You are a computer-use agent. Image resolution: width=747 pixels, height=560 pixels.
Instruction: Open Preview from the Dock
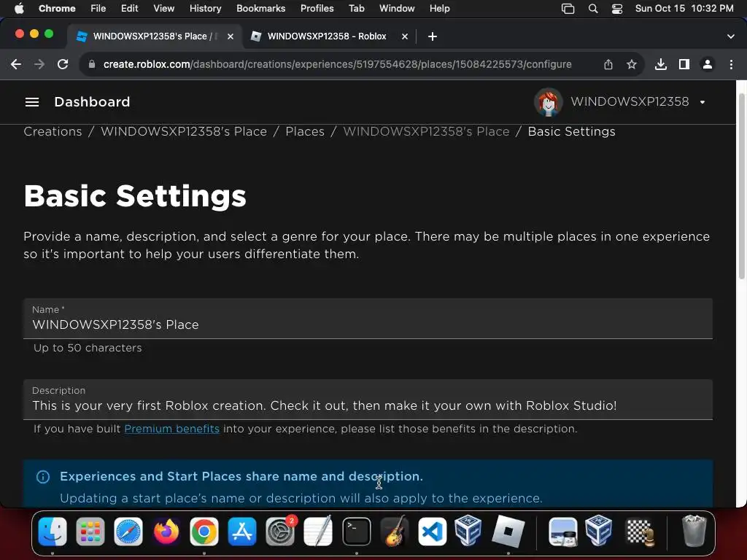pos(562,532)
